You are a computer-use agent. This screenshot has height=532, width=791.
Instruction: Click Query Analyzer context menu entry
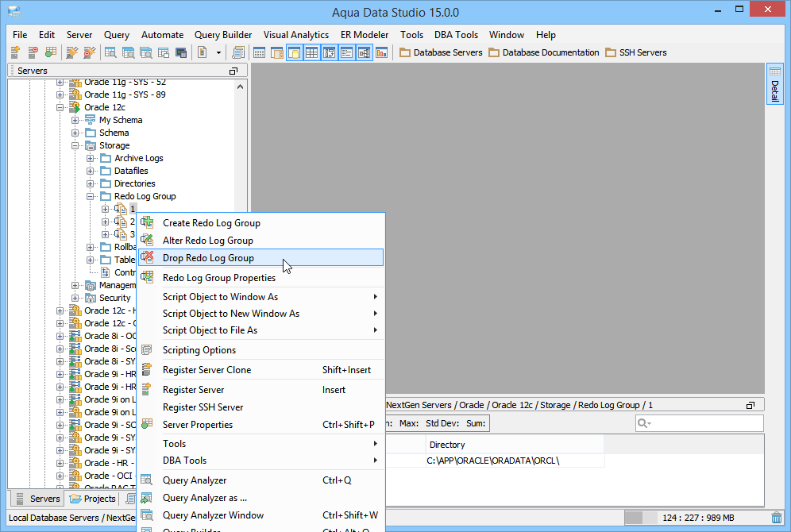pos(261,480)
